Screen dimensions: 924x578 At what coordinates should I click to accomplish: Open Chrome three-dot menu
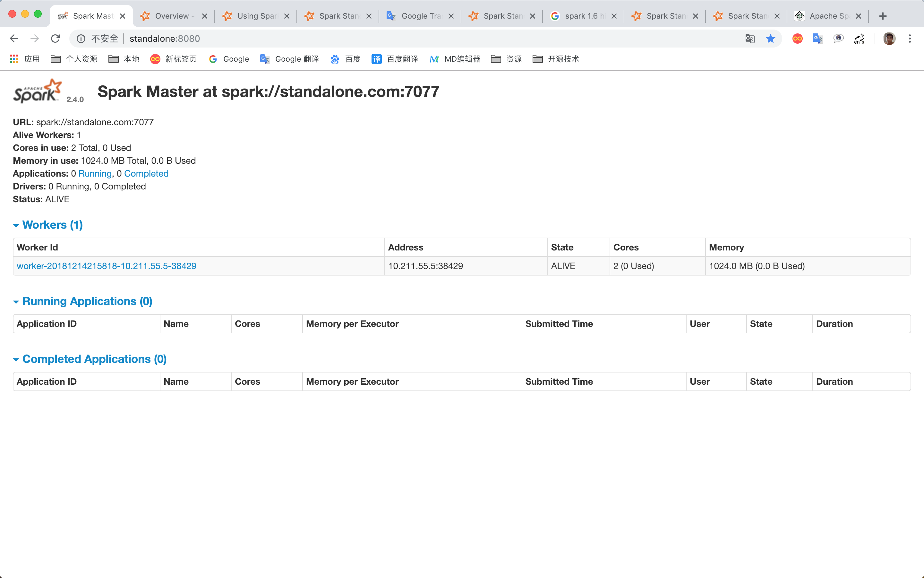tap(910, 39)
